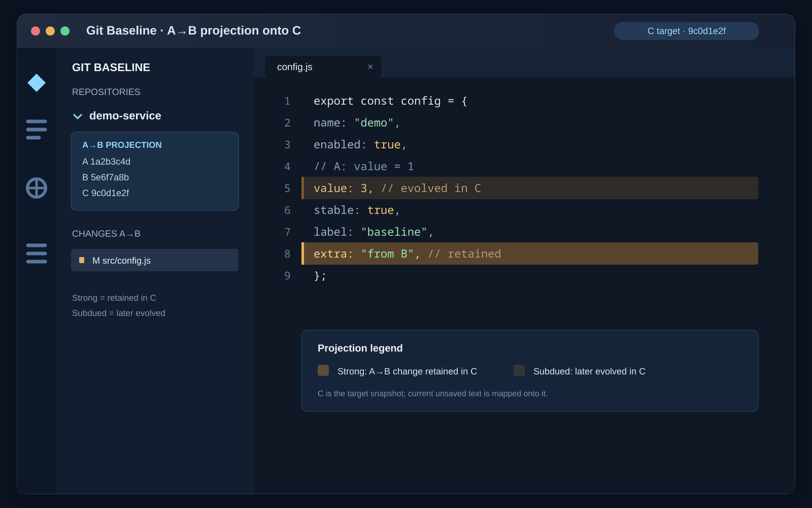812x508 pixels.
Task: Click the 'C is the target snapshot' note
Action: coord(432,394)
